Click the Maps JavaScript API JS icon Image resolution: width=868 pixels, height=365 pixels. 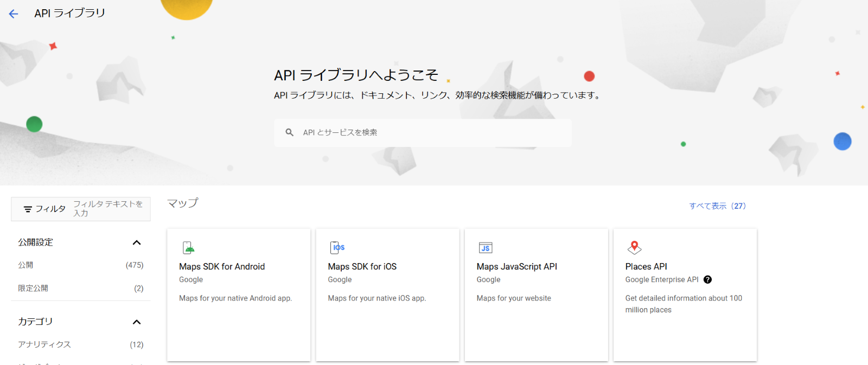pos(486,248)
